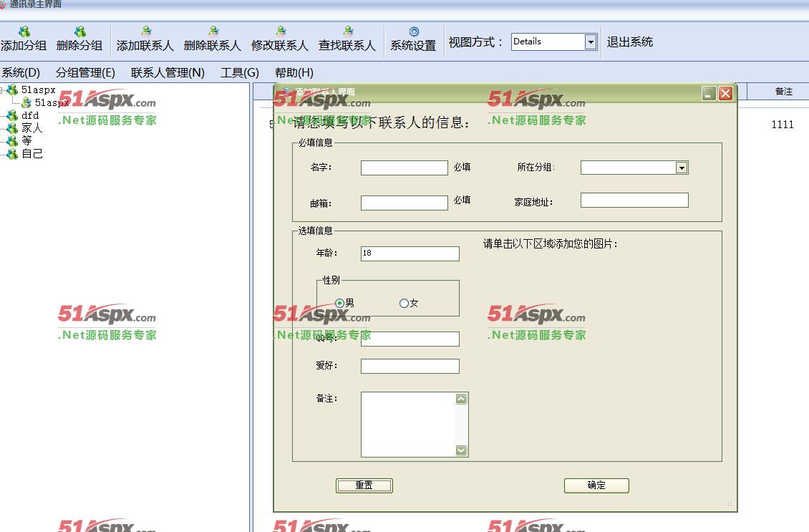Select the 添加联系人 (Add Contact) icon
The image size is (809, 532).
[146, 32]
